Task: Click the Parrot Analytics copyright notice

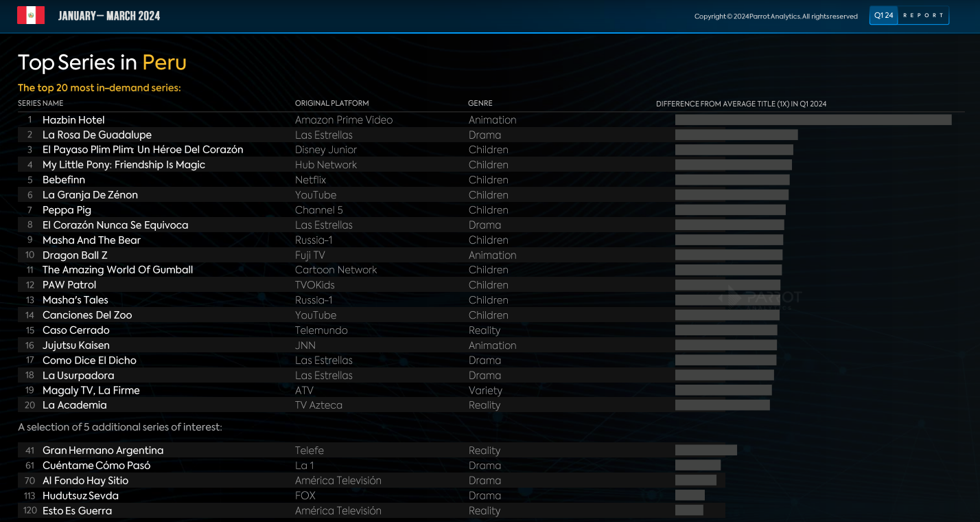Action: tap(775, 16)
